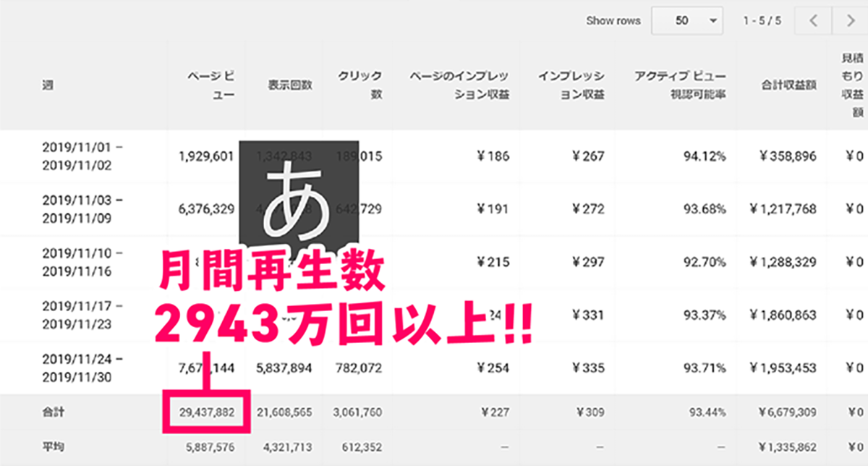Screen dimensions: 868x466
Task: Sort table by the 週 column header
Action: (48, 85)
